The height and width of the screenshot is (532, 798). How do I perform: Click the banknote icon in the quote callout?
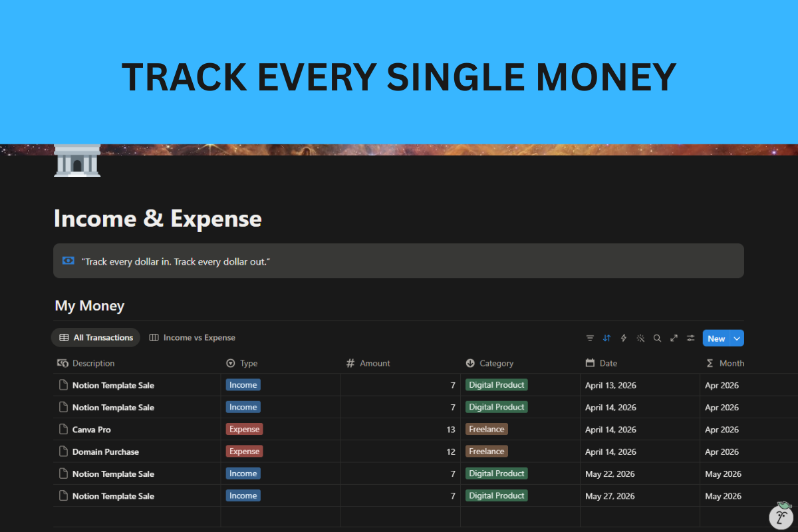point(68,260)
